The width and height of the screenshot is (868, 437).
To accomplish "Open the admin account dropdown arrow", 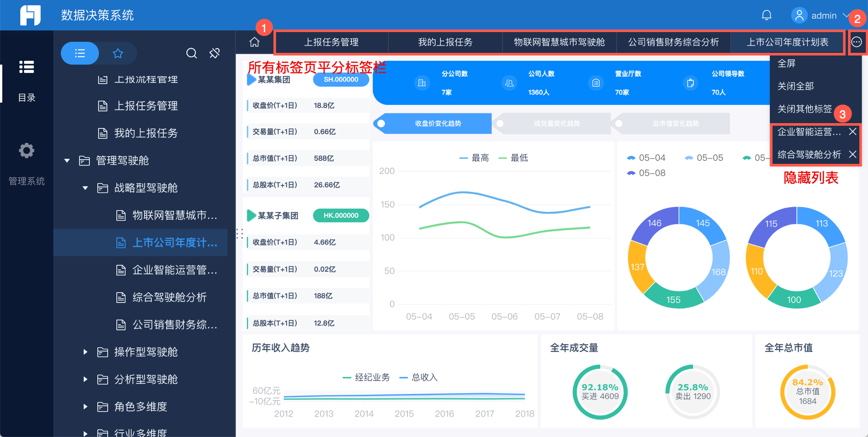I will pyautogui.click(x=846, y=15).
